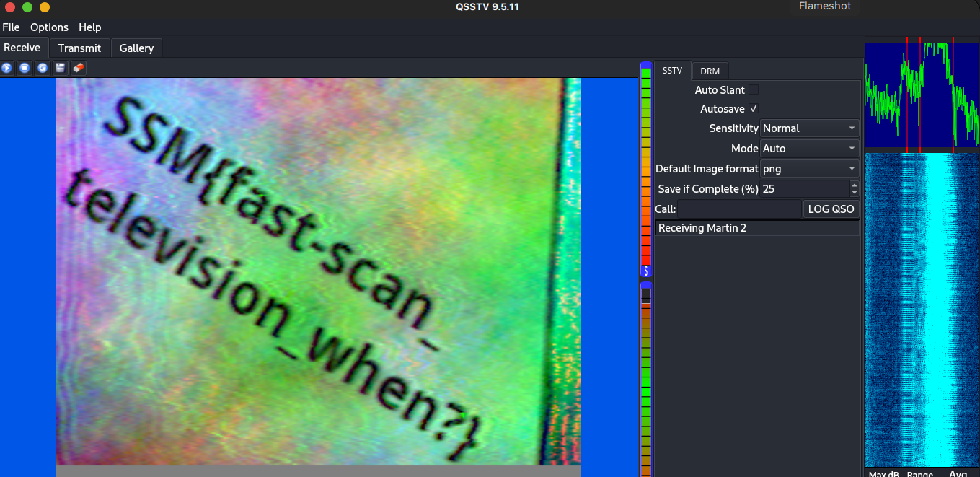
Task: Click the green window maximize button
Action: click(27, 7)
